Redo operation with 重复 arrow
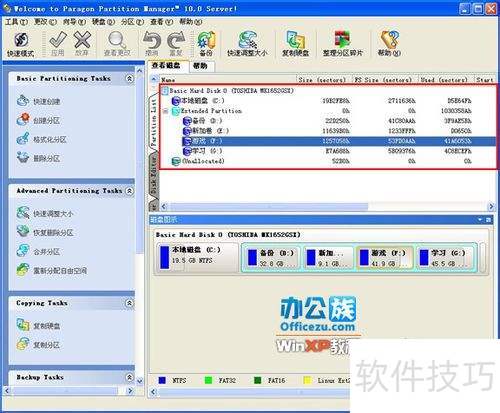This screenshot has height=413, width=500. [176, 44]
